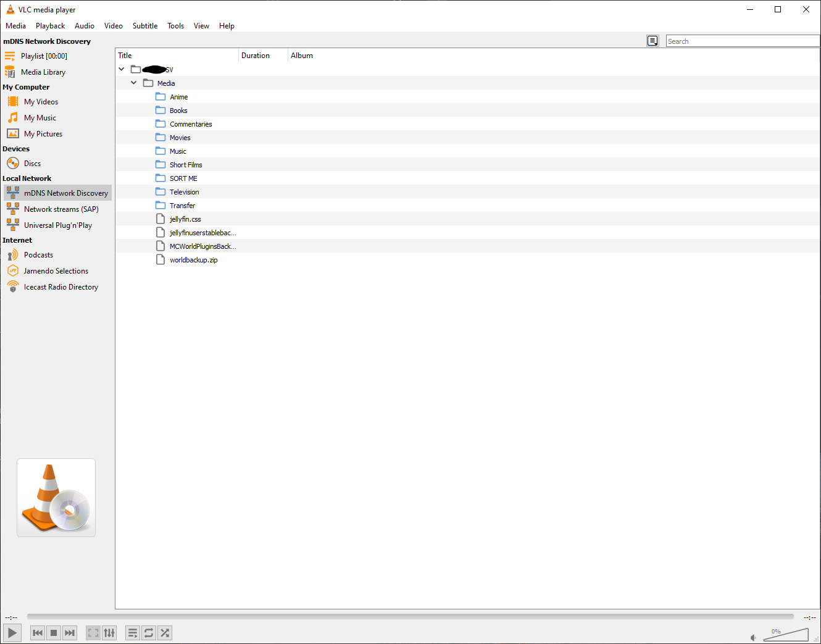Image resolution: width=821 pixels, height=644 pixels.
Task: Select Universal Plug'n'Play in sidebar
Action: (57, 225)
